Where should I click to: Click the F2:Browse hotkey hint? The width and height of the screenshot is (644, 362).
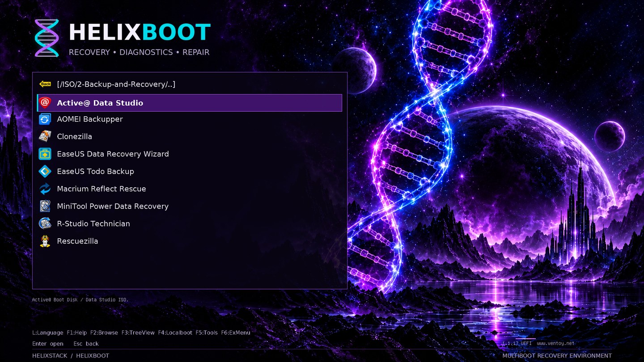pyautogui.click(x=104, y=333)
